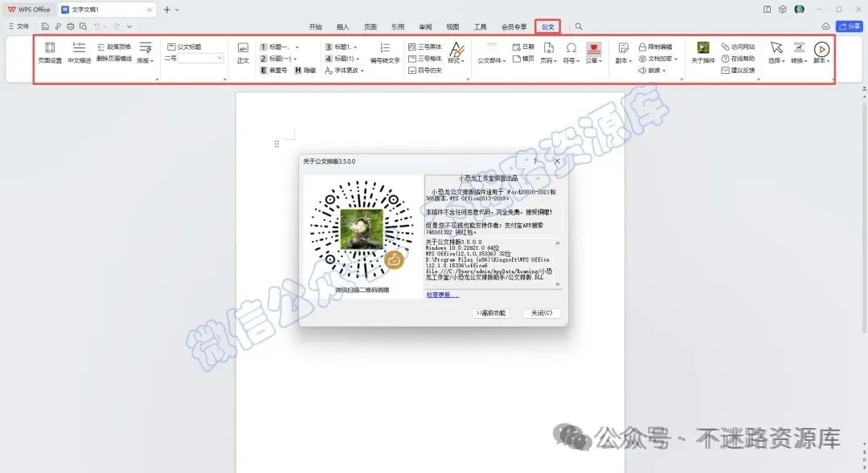This screenshot has width=868, height=473.
Task: Open 页码 page number menu
Action: tap(549, 53)
